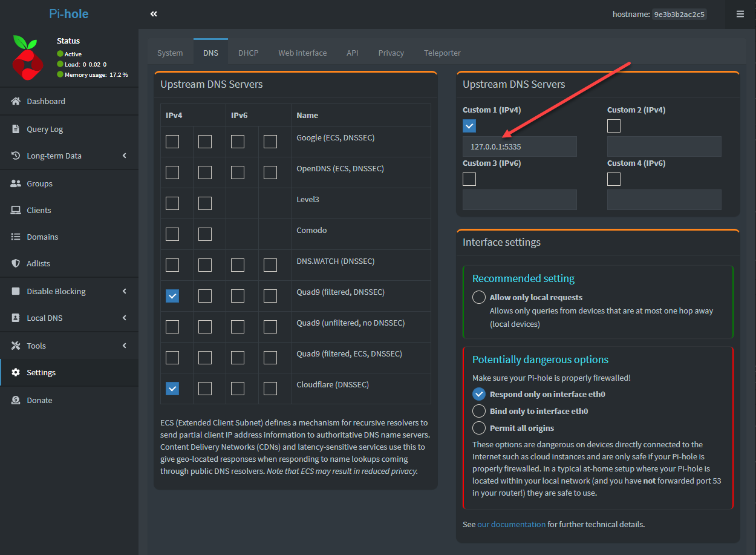Viewport: 756px width, 555px height.
Task: Select the Clients laptop icon
Action: coord(16,210)
